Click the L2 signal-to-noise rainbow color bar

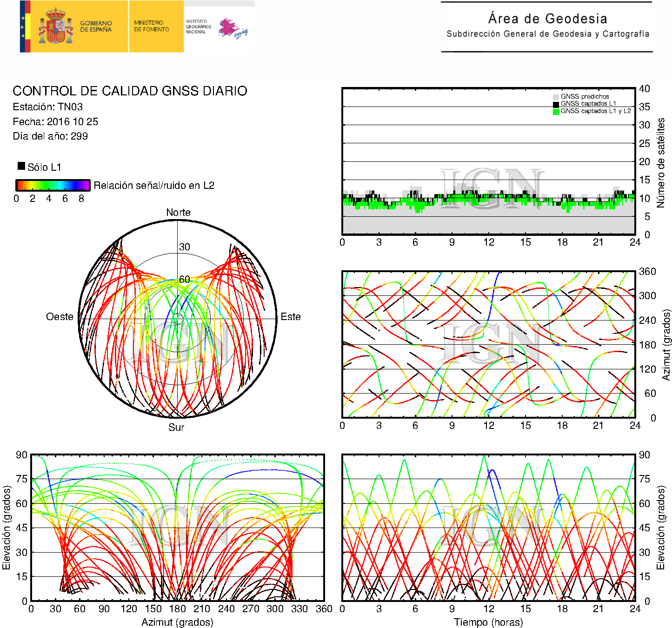tap(53, 185)
